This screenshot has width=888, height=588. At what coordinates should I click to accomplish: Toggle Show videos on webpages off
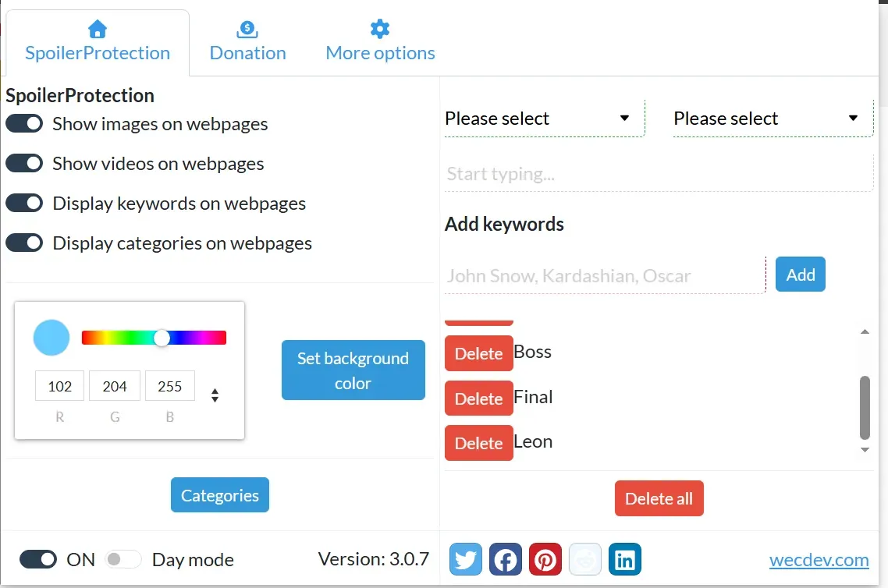[24, 163]
